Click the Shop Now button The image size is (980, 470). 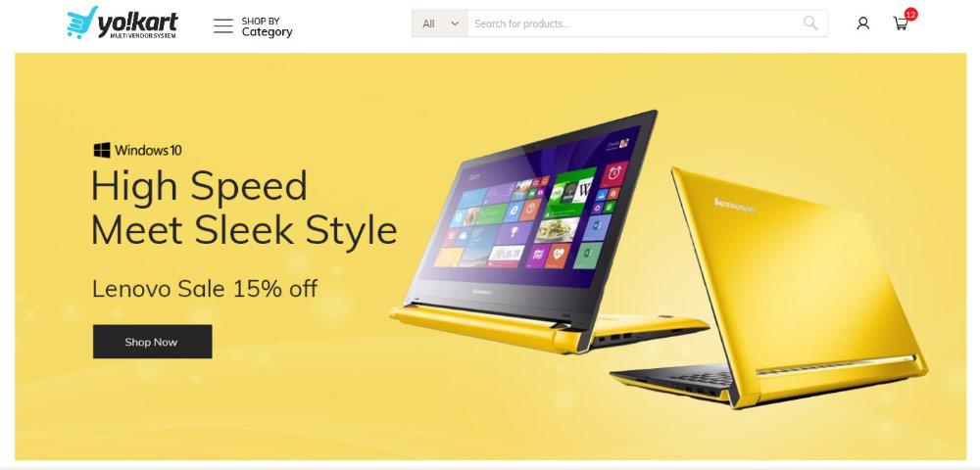(153, 342)
